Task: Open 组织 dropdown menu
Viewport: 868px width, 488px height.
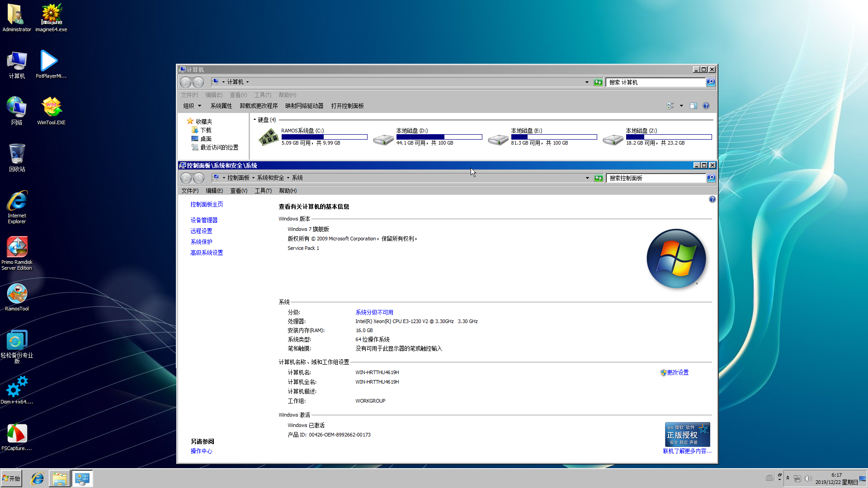Action: [192, 106]
